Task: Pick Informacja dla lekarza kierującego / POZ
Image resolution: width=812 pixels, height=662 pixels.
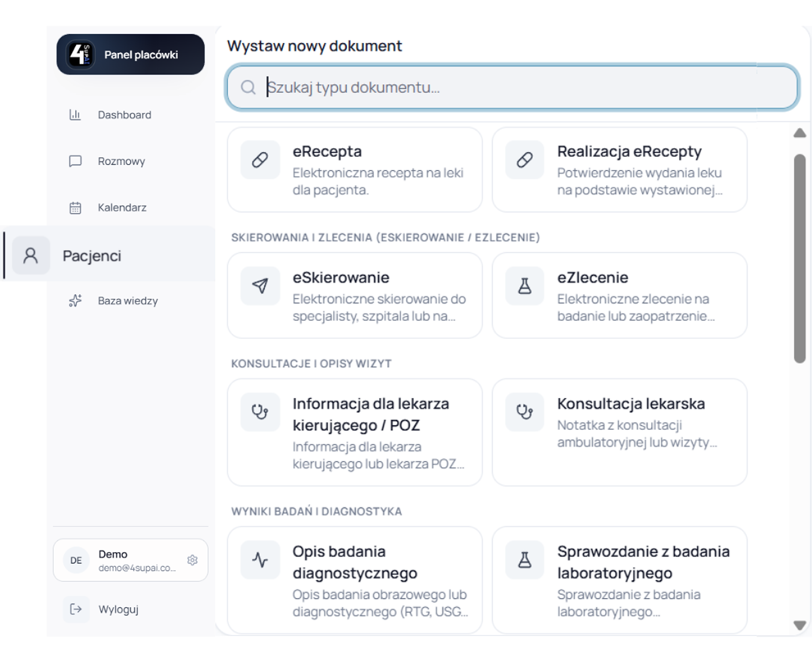Action: [x=355, y=432]
